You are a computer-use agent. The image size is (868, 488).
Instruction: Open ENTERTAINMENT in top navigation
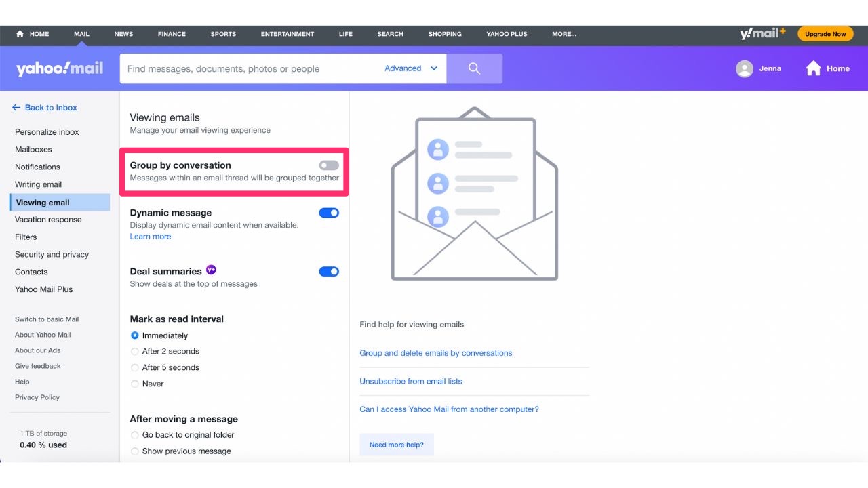[288, 34]
